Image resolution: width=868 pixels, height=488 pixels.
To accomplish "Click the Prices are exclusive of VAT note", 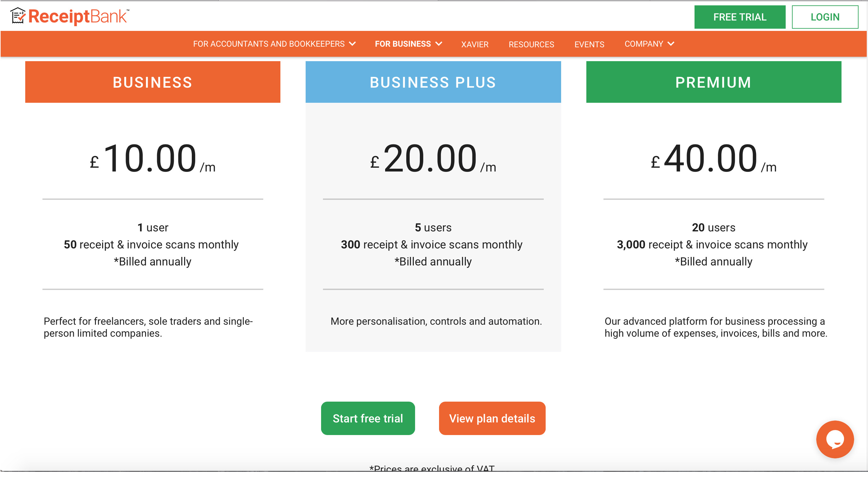I will [433, 468].
